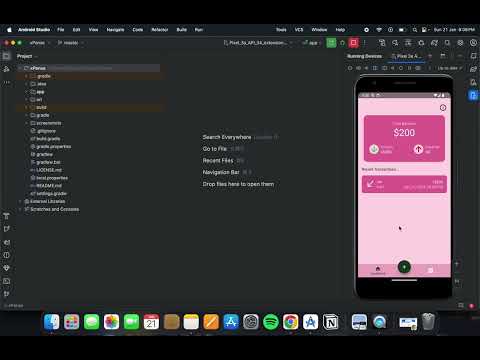Open the app run configuration dropdown
The width and height of the screenshot is (480, 360).
coord(311,43)
